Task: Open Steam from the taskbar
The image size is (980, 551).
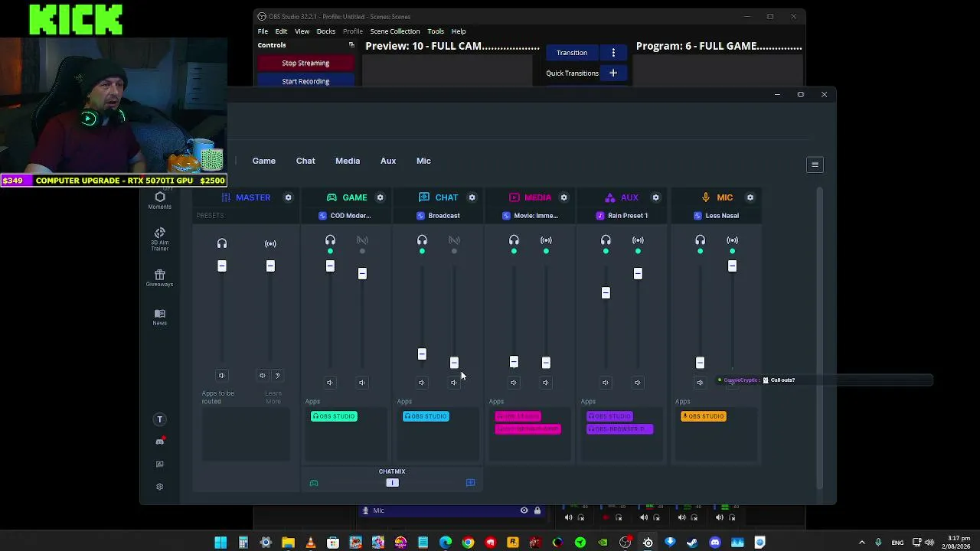Action: (x=692, y=543)
